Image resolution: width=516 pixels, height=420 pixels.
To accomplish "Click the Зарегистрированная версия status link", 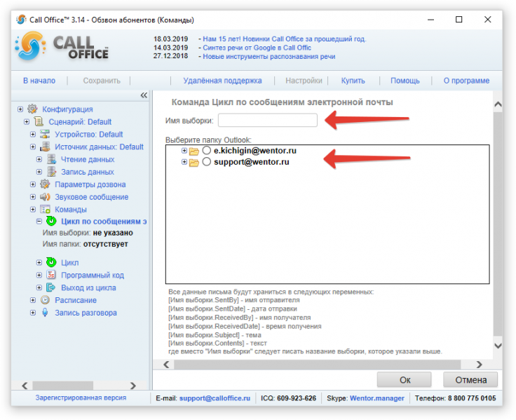I will click(81, 398).
